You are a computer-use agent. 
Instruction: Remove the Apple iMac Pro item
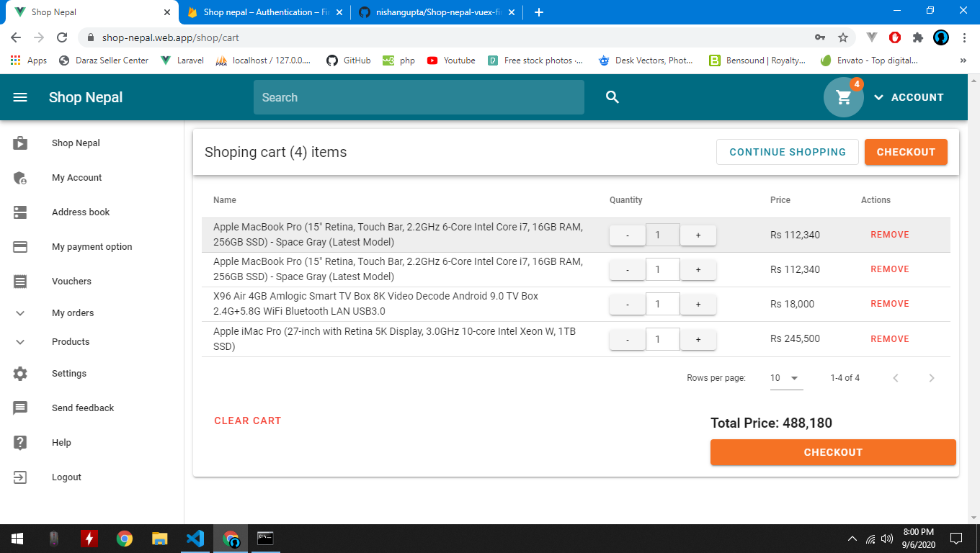[x=890, y=339]
